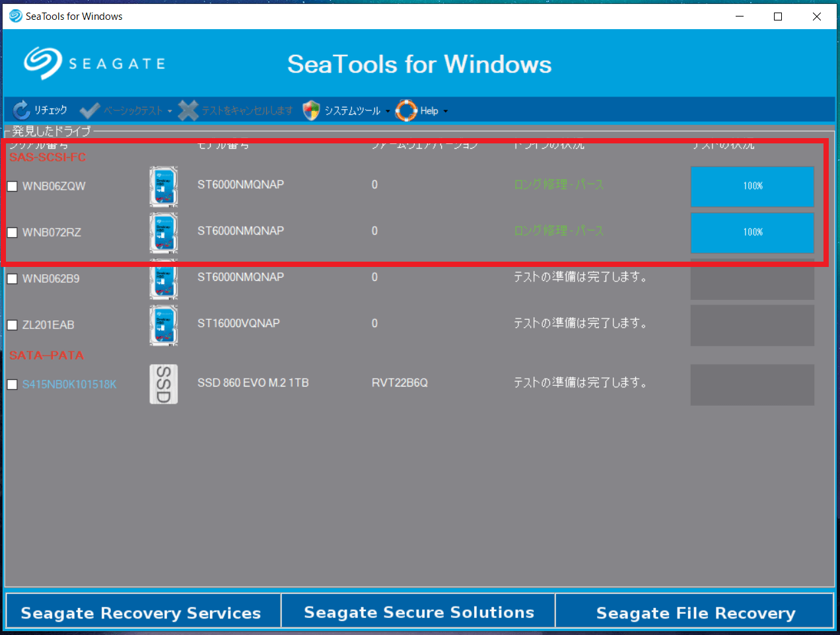Image resolution: width=840 pixels, height=635 pixels.
Task: Check the box for drive WNB06ZQW
Action: click(12, 186)
